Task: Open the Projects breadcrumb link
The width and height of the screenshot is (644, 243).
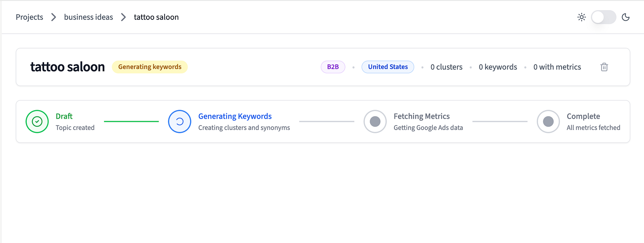Action: click(30, 17)
